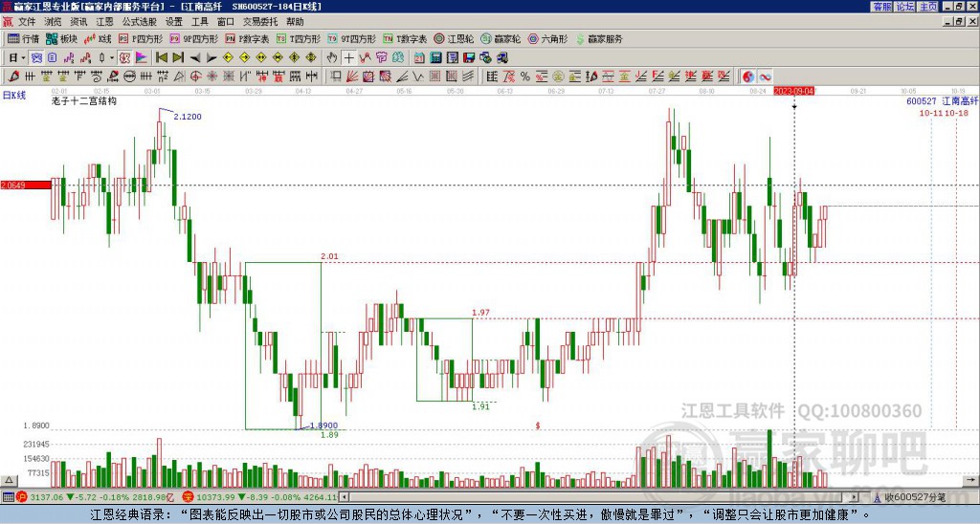Open the 赢家轮 wheel tool
Viewport: 980px width, 524px height.
tap(501, 38)
